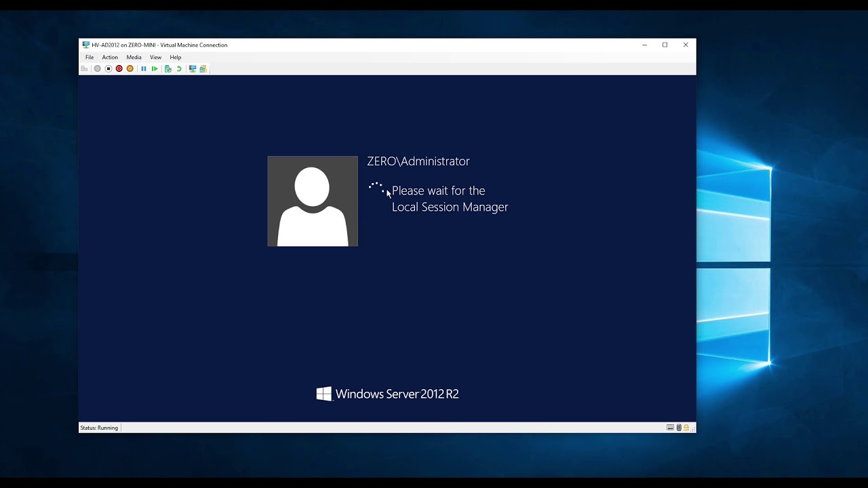Image resolution: width=868 pixels, height=488 pixels.
Task: Click the 'Status: Running' status bar text
Action: pyautogui.click(x=99, y=428)
